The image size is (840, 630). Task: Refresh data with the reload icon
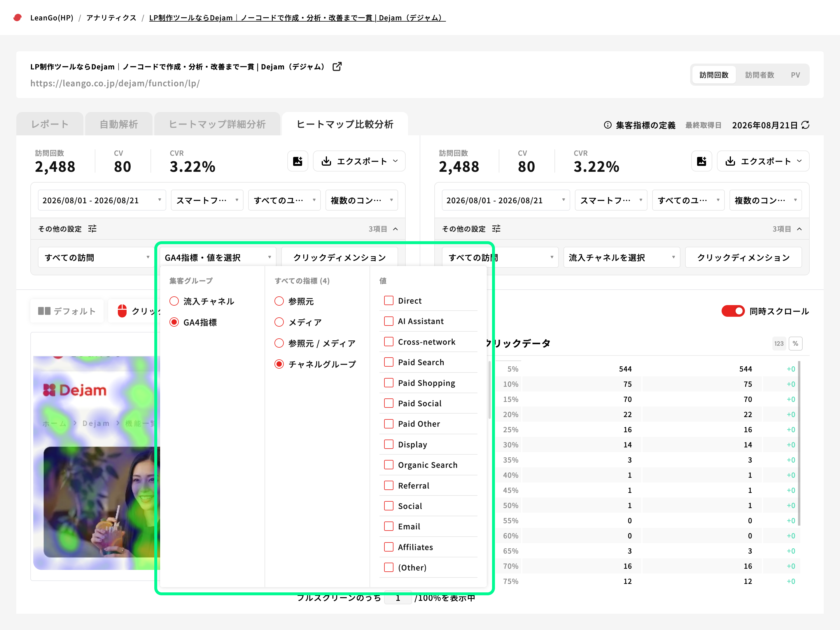805,125
